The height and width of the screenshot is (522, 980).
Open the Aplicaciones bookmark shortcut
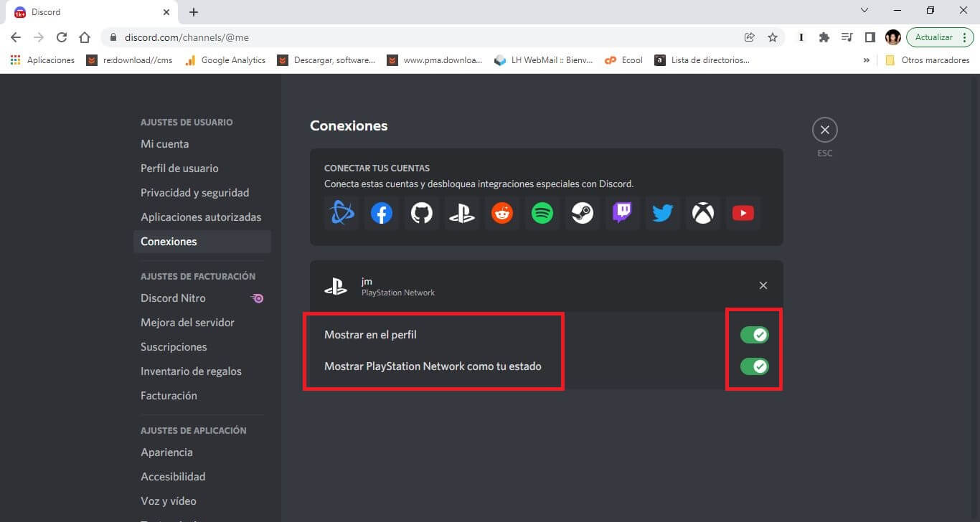coord(43,60)
